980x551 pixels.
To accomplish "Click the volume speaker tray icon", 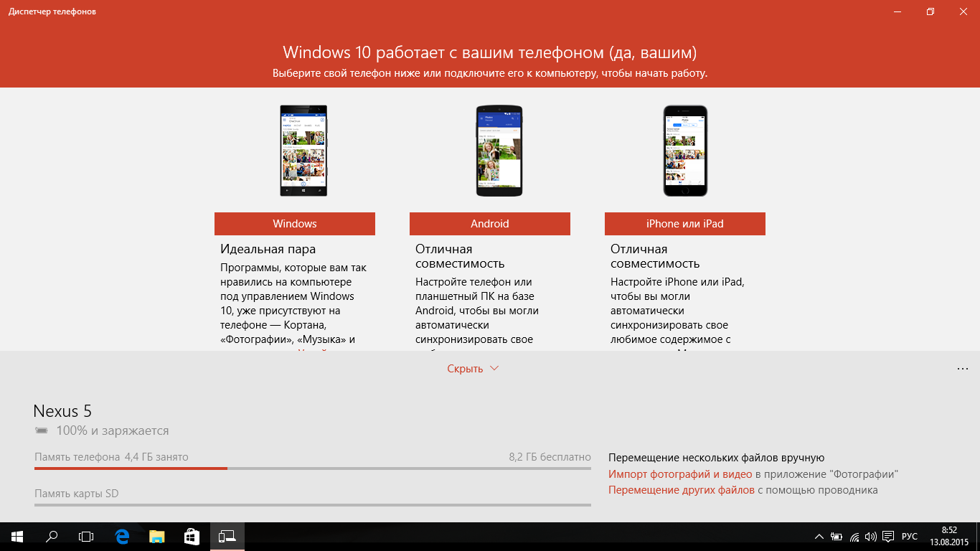I will click(871, 537).
